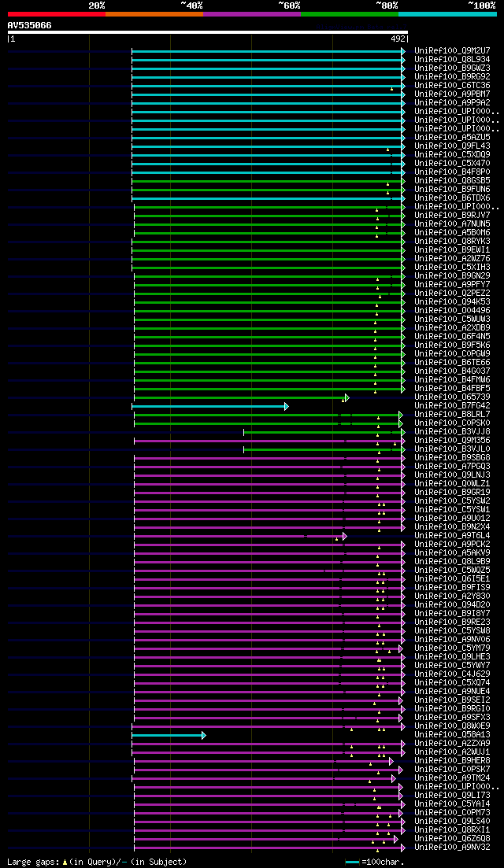Select the UniRef100_A2ZXA9 label
Image resolution: width=504 pixels, height=868 pixels.
click(452, 744)
